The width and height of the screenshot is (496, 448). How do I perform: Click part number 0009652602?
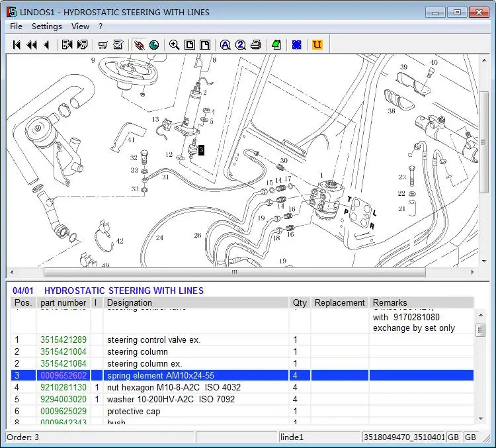[x=63, y=375]
